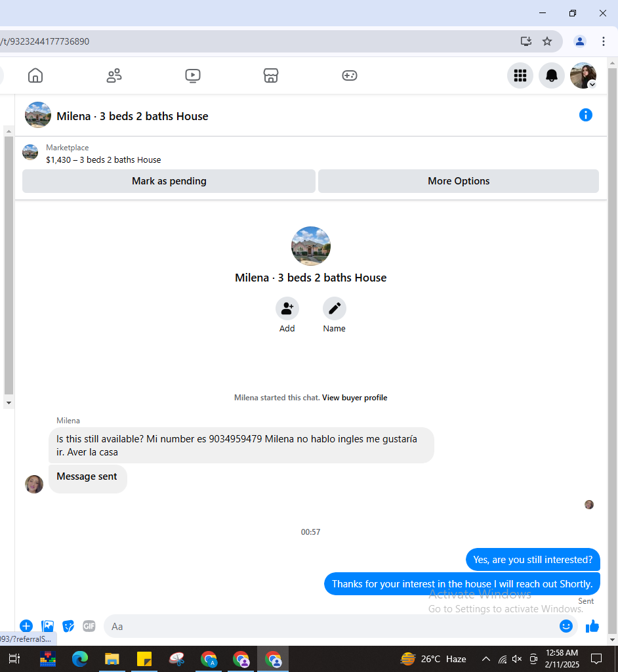Viewport: 618px width, 672px height.
Task: Click the 'Yes, are you still interested?' message
Action: (533, 560)
